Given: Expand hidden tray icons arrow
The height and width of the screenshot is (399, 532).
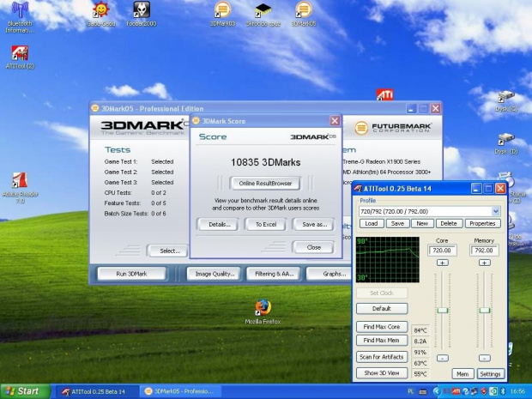Looking at the screenshot, I should pyautogui.click(x=437, y=391).
